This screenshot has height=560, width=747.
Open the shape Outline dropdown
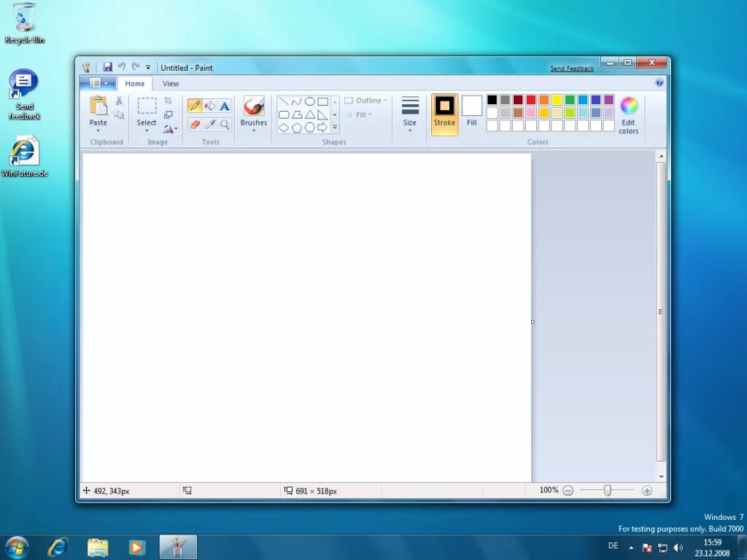click(366, 101)
